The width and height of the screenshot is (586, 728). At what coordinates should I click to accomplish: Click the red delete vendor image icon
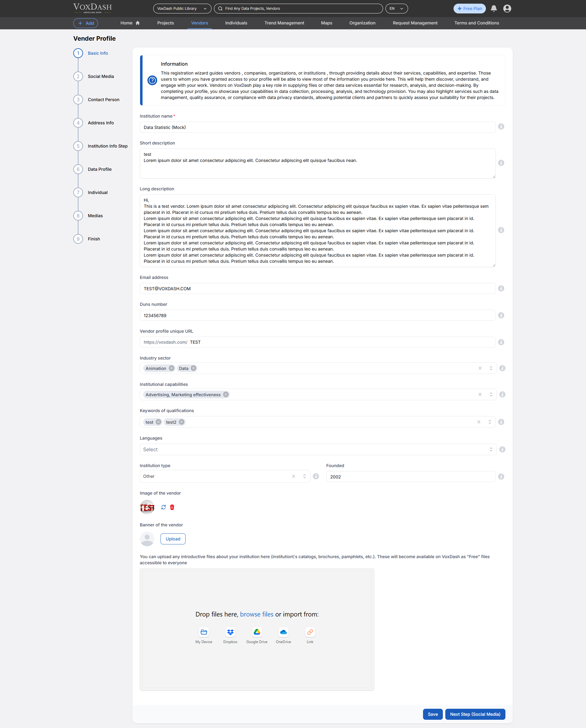pyautogui.click(x=172, y=507)
